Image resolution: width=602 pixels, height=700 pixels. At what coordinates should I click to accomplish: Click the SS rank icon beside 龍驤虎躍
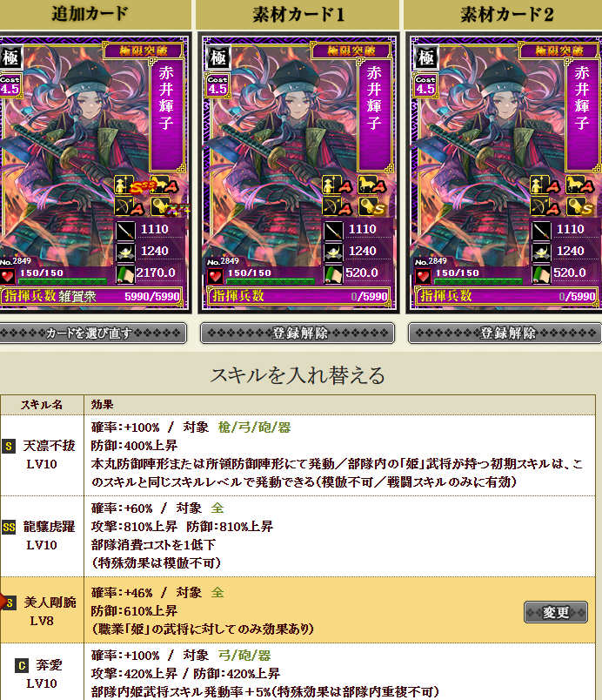coord(9,528)
